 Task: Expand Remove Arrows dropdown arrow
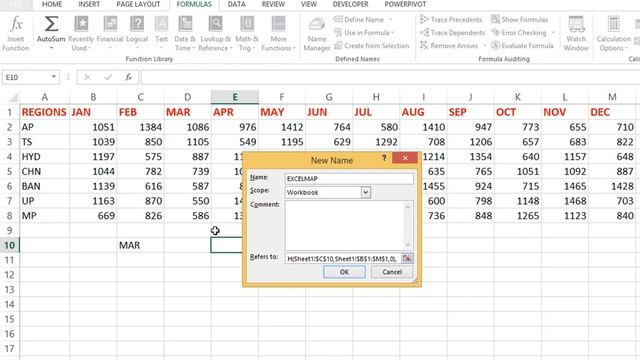pyautogui.click(x=484, y=46)
